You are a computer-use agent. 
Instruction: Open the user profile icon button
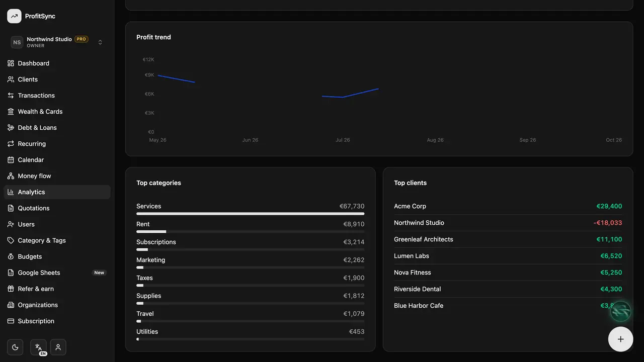coord(58,347)
